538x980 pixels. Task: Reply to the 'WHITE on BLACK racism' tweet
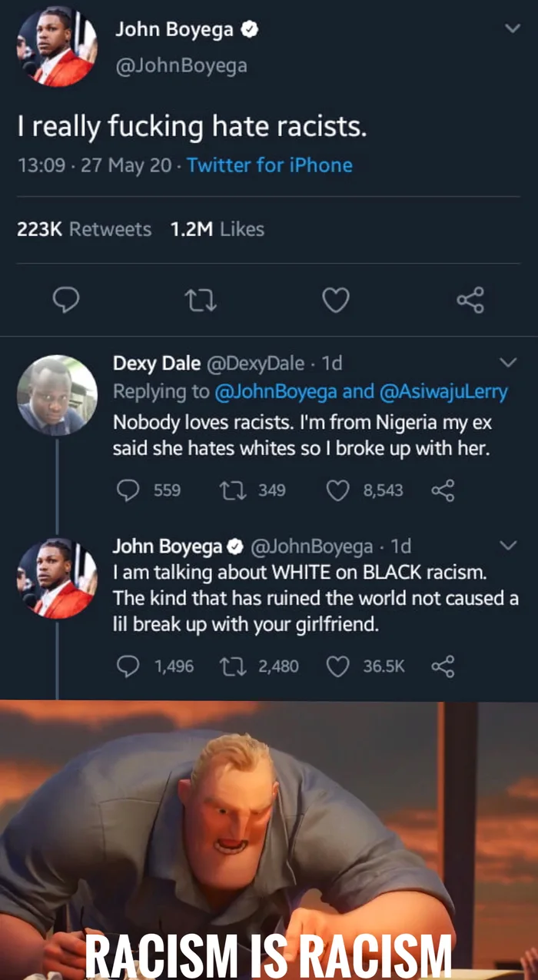click(127, 666)
